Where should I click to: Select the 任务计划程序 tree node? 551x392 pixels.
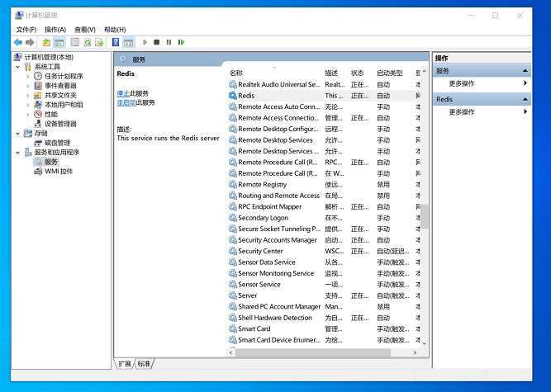tap(64, 76)
